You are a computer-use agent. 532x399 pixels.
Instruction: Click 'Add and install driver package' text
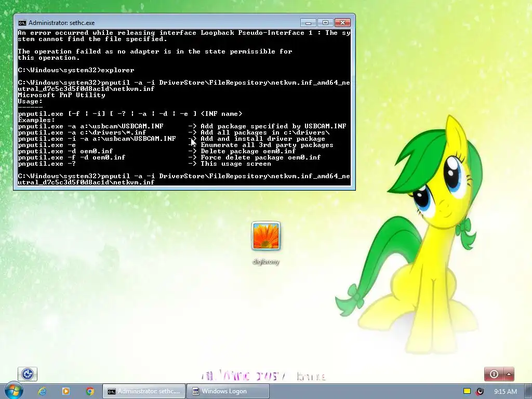262,139
